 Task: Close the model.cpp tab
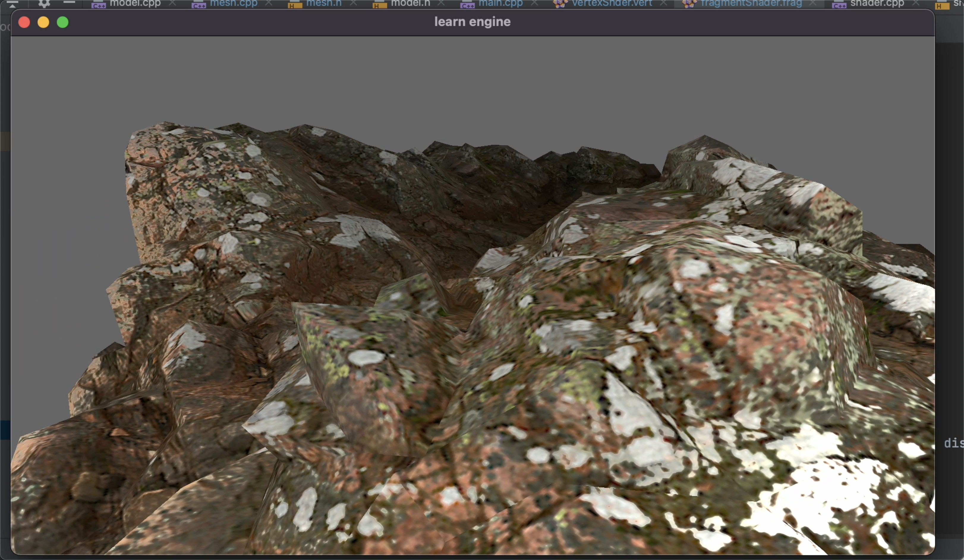173,3
